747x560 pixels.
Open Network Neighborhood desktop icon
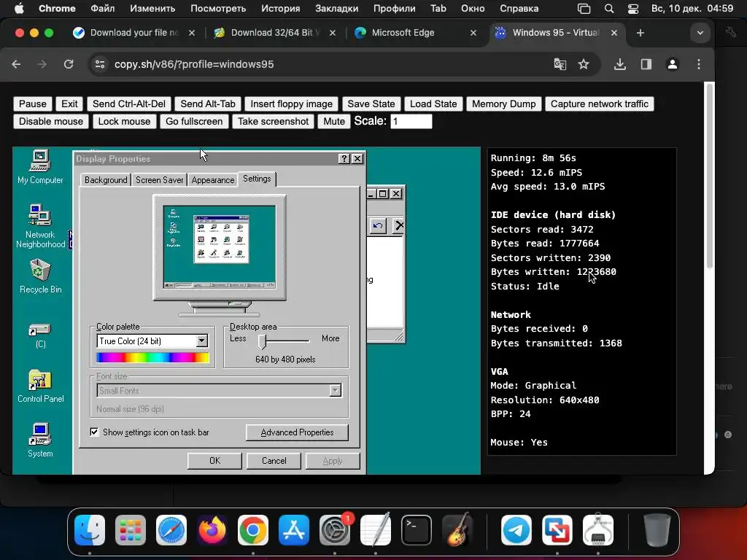coord(40,226)
